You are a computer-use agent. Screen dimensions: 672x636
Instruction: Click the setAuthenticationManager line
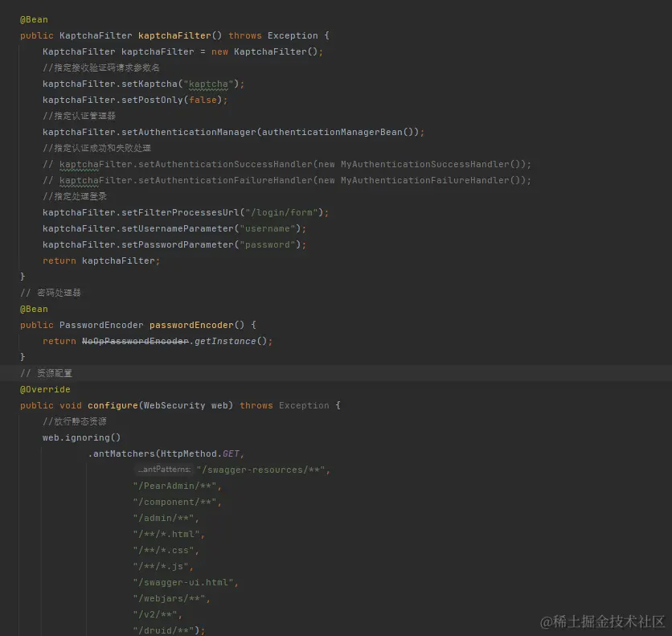(x=233, y=132)
